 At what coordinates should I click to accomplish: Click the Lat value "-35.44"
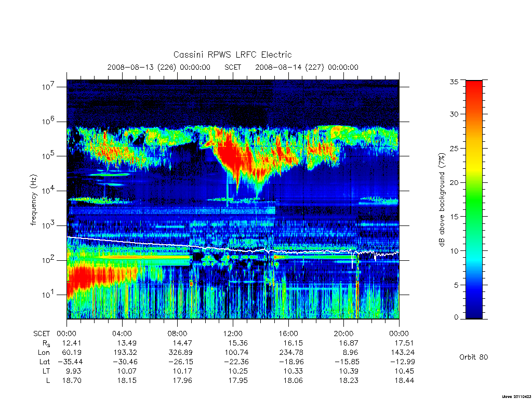click(x=70, y=362)
